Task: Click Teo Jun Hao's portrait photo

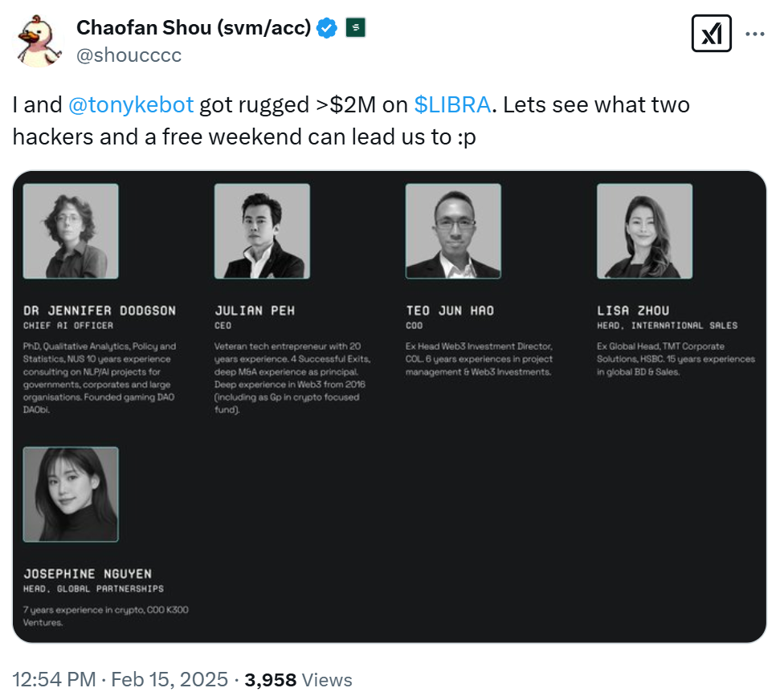Action: (x=453, y=231)
